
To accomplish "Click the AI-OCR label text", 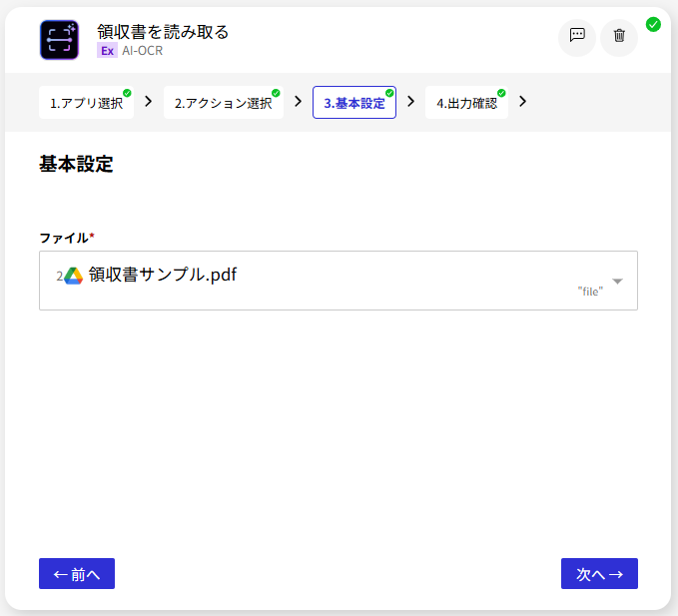I will 142,51.
